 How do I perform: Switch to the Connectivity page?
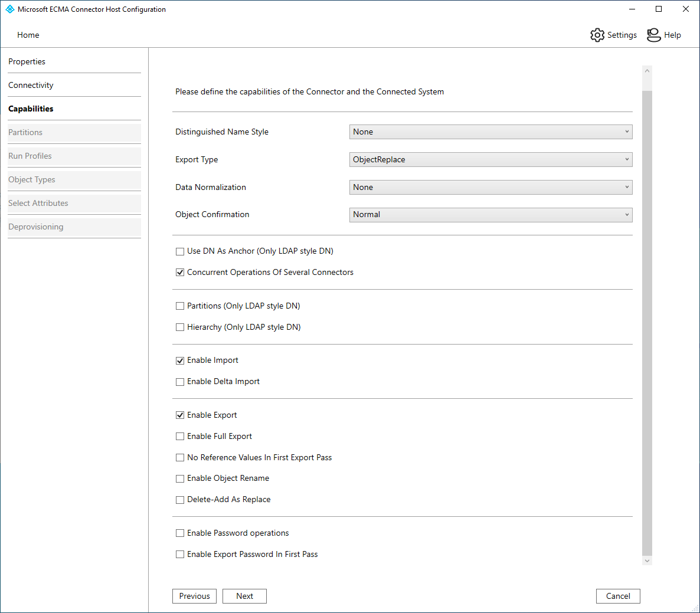pyautogui.click(x=31, y=85)
